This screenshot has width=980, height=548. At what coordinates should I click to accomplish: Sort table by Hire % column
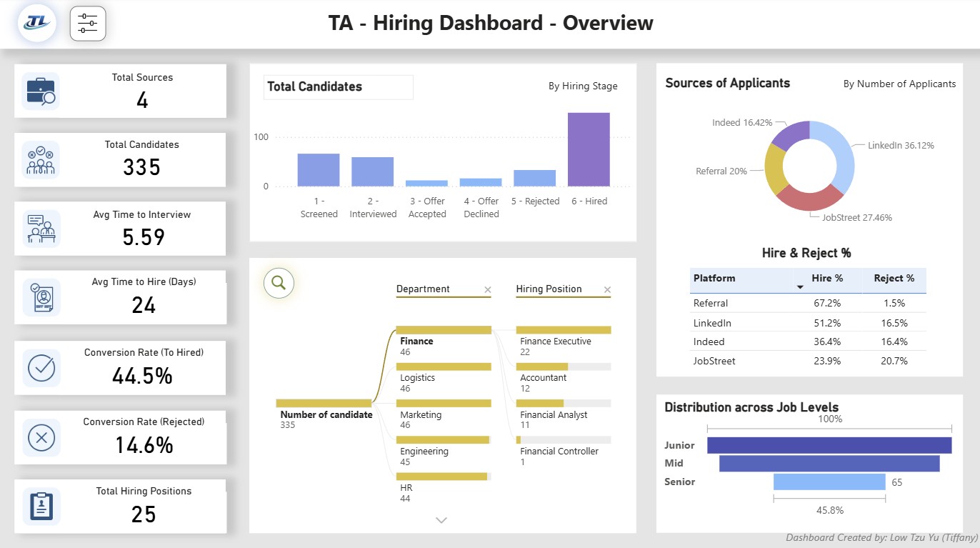[x=827, y=278]
